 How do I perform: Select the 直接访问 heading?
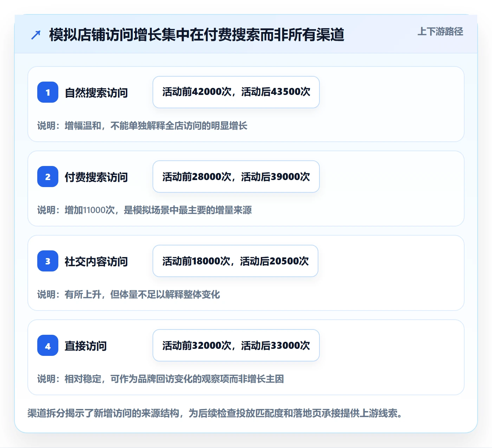(86, 346)
